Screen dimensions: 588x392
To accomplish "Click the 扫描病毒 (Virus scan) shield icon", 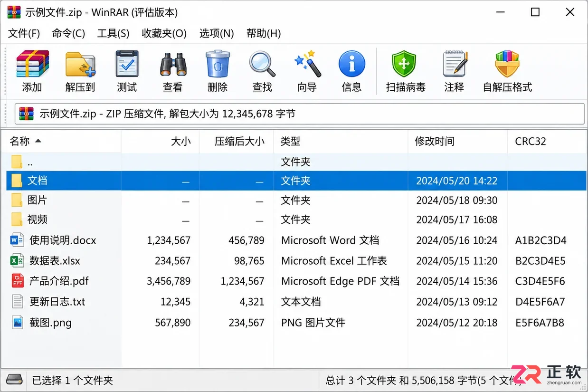I will click(x=404, y=64).
